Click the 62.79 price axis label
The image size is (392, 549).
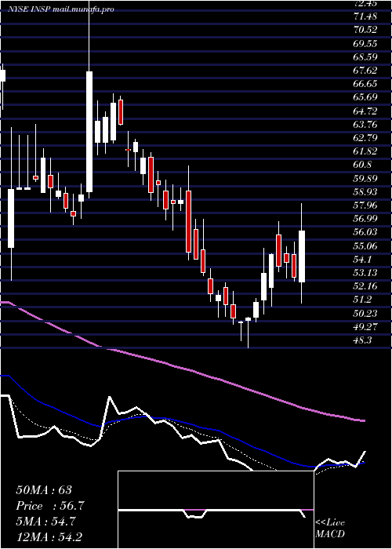[365, 138]
